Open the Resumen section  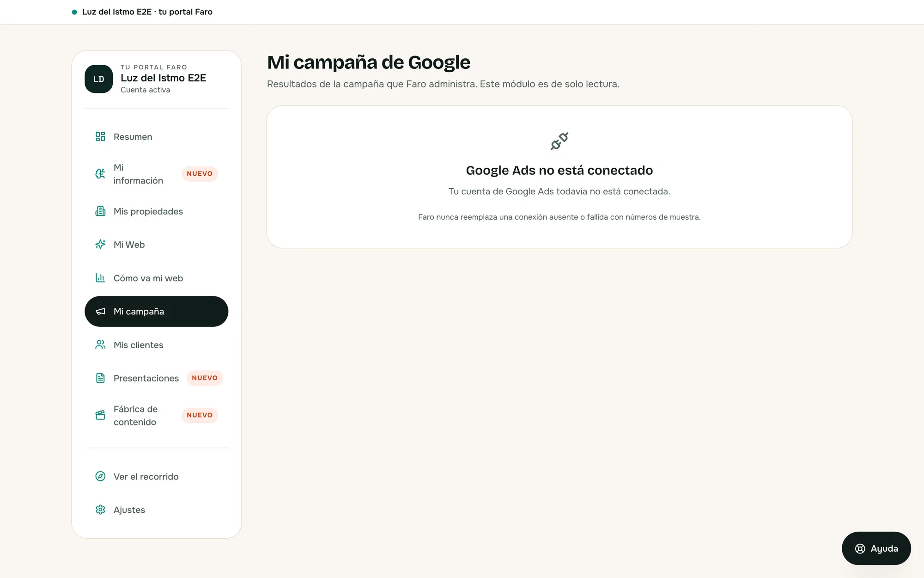[x=157, y=137]
